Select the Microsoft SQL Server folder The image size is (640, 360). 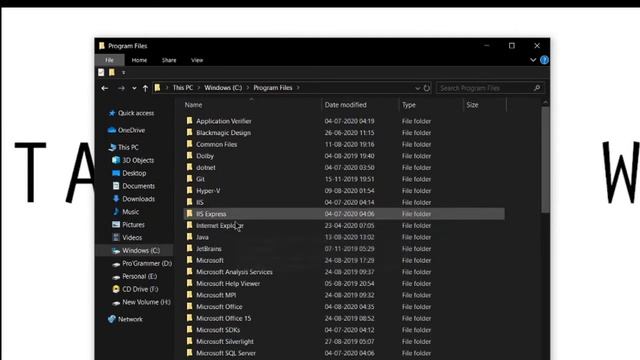coord(226,353)
